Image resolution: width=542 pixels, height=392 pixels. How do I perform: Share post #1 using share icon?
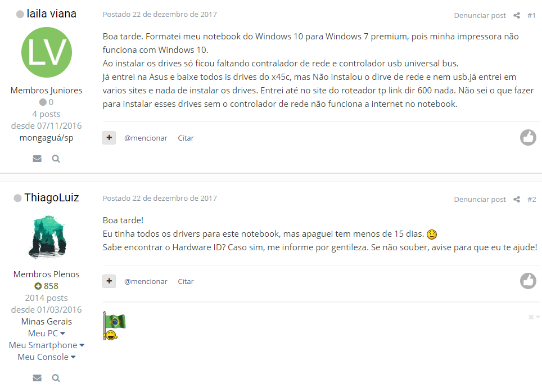click(x=517, y=16)
